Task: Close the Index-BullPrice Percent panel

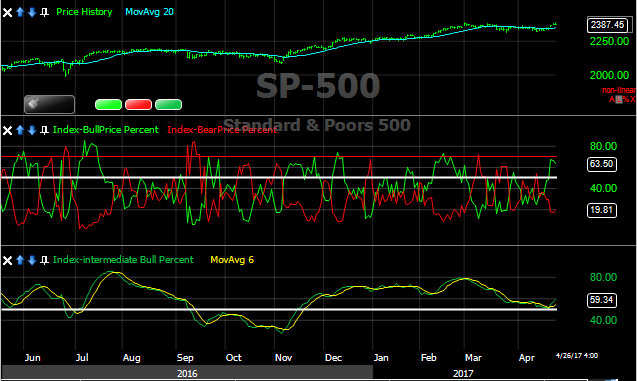Action: 7,130
